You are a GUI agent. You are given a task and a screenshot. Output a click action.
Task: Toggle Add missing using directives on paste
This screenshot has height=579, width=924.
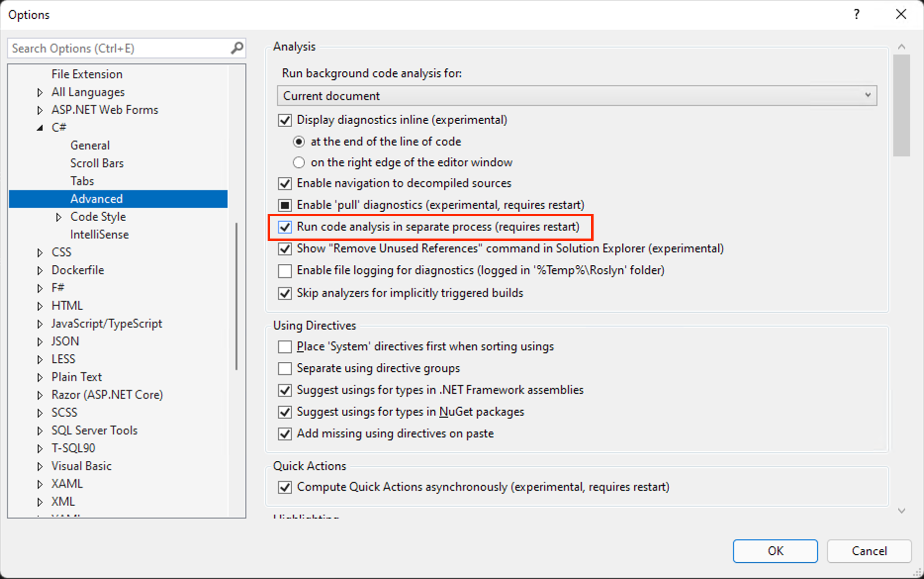coord(285,434)
